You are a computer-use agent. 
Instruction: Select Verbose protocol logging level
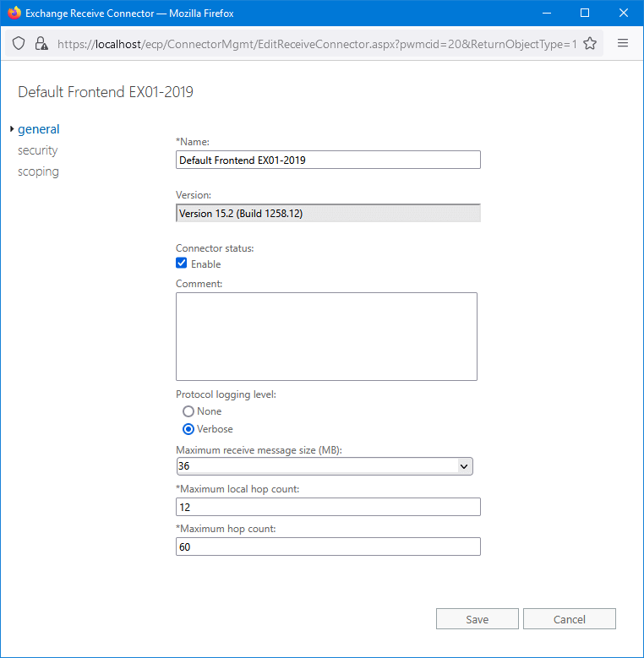[188, 429]
